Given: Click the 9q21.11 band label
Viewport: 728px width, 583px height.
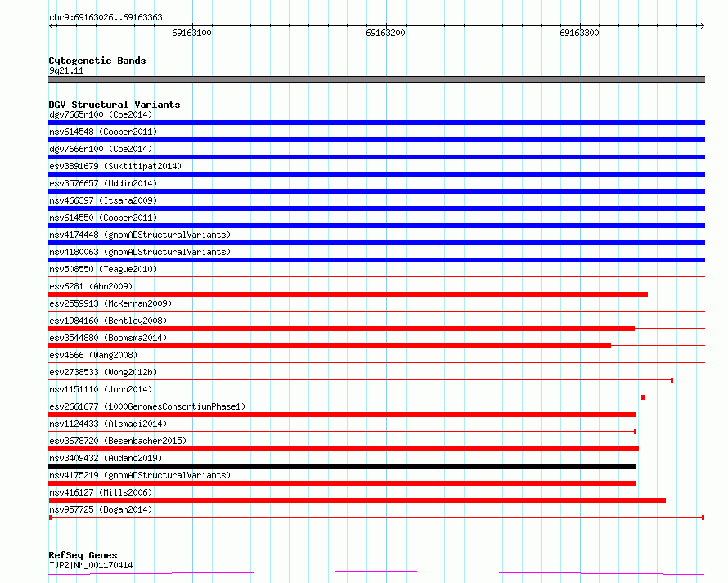Looking at the screenshot, I should point(66,70).
